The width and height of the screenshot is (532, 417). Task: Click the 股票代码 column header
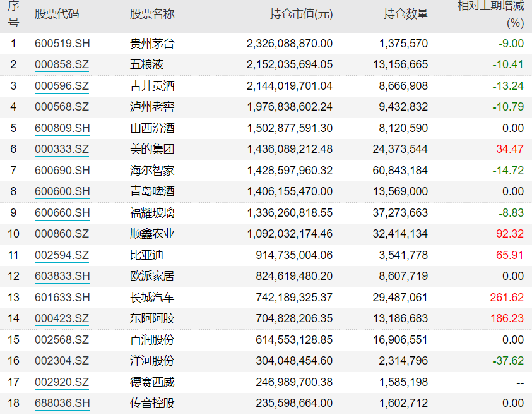tap(57, 15)
